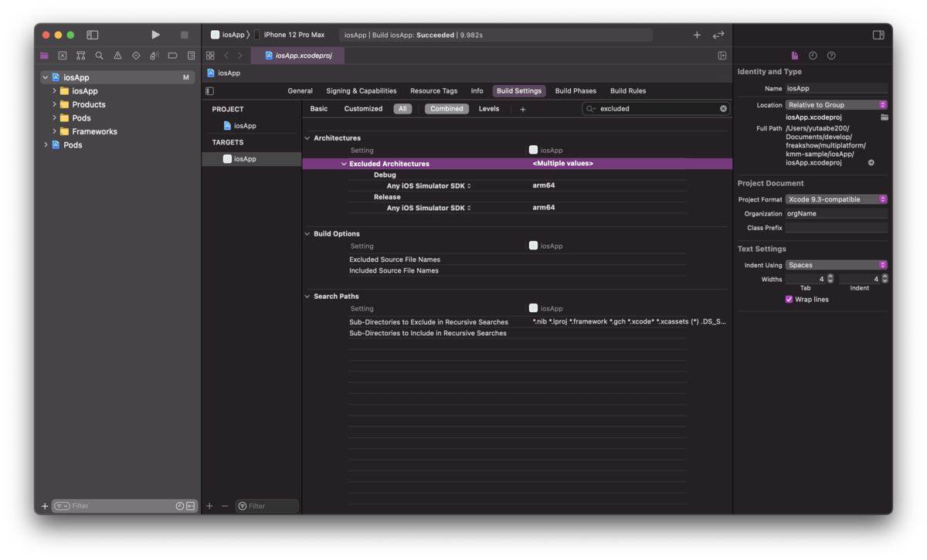Image resolution: width=927 pixels, height=560 pixels.
Task: Open Location Relative to Group dropdown
Action: pos(837,104)
